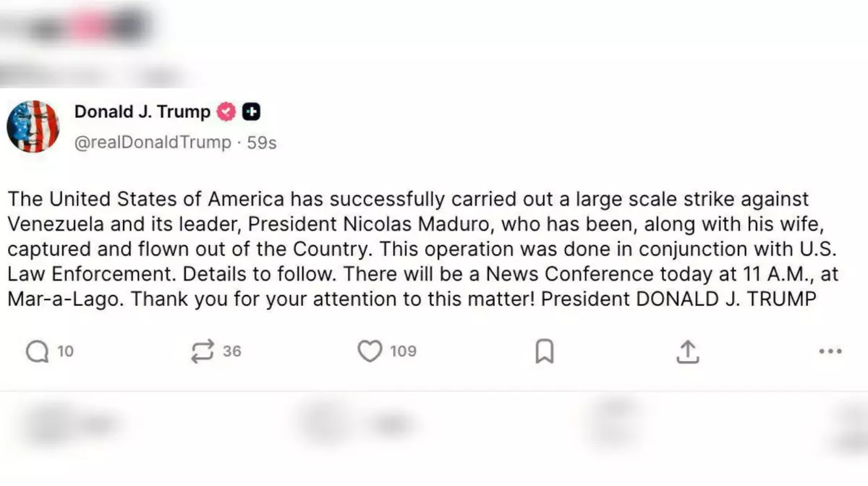The image size is (868, 486).
Task: Click the blurred navigation row below the post
Action: (x=434, y=423)
